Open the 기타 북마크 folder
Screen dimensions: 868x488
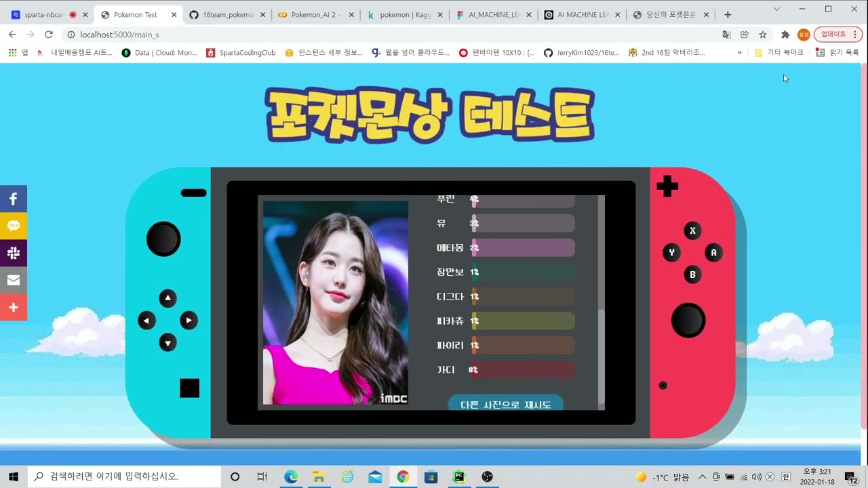point(779,52)
